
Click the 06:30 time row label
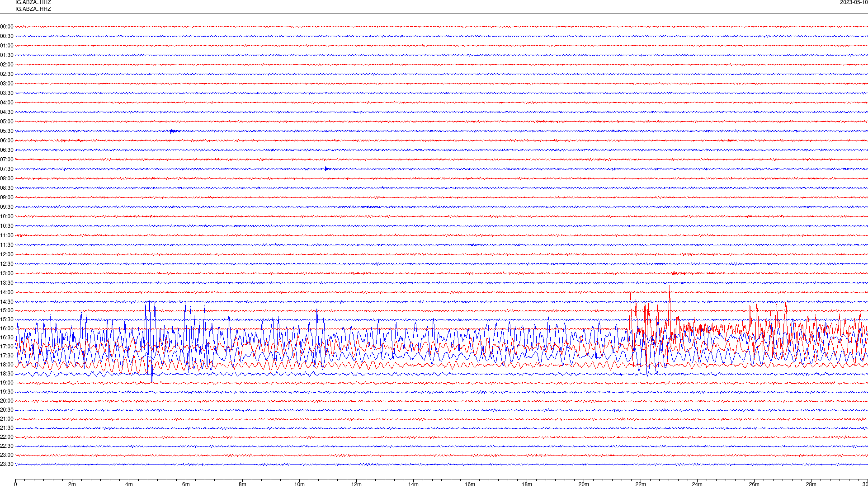[7, 150]
